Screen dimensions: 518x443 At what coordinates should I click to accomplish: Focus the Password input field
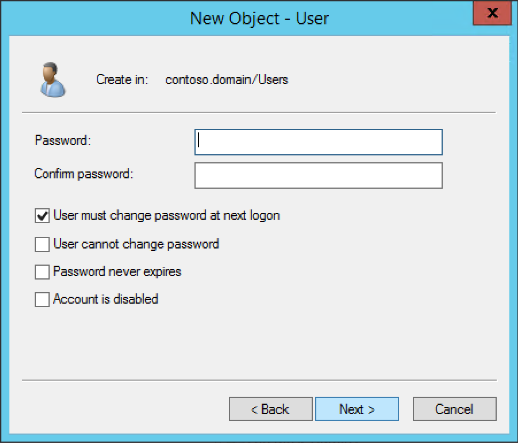(318, 142)
